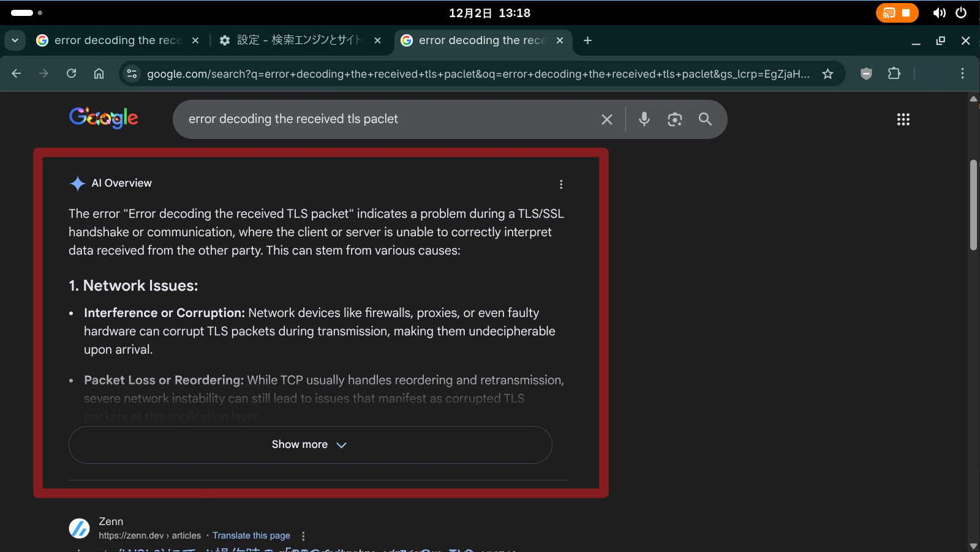Click the Google logo

click(104, 117)
